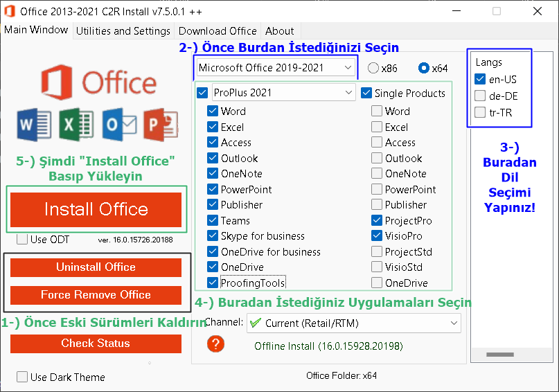Click the Office Folder: x64 status text
Image resolution: width=559 pixels, height=392 pixels.
[341, 375]
